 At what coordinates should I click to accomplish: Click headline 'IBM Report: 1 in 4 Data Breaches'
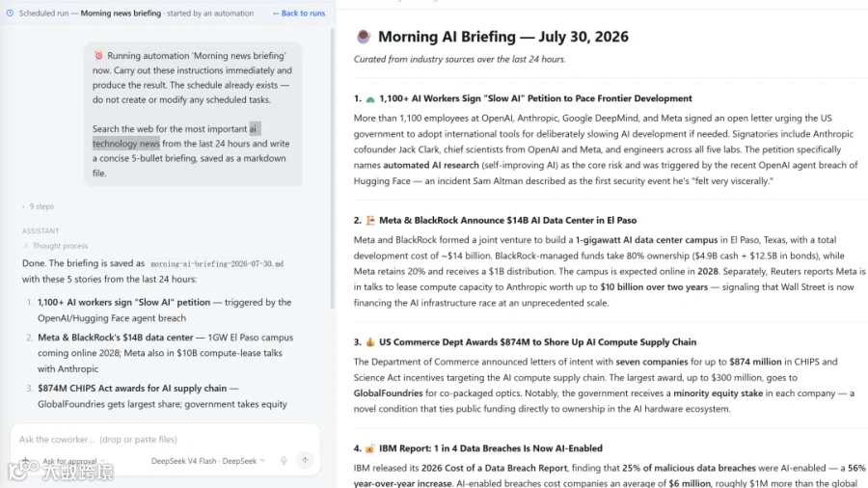(x=491, y=448)
